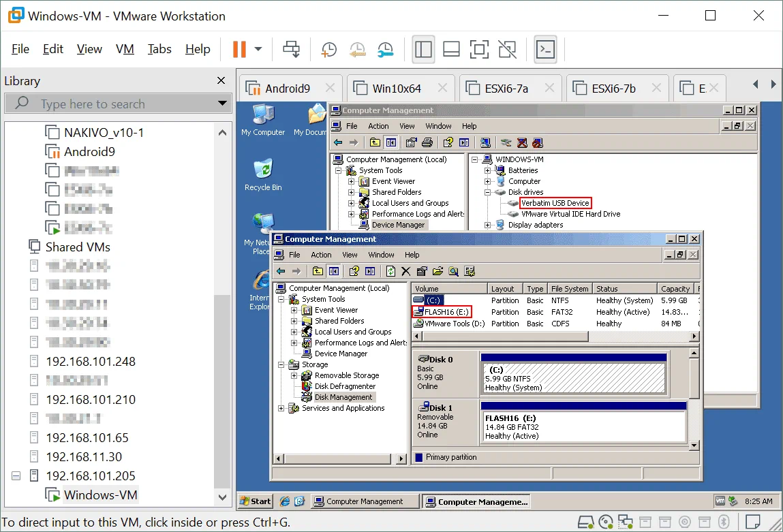This screenshot has width=783, height=532.
Task: Enter full screen mode icon
Action: [479, 49]
